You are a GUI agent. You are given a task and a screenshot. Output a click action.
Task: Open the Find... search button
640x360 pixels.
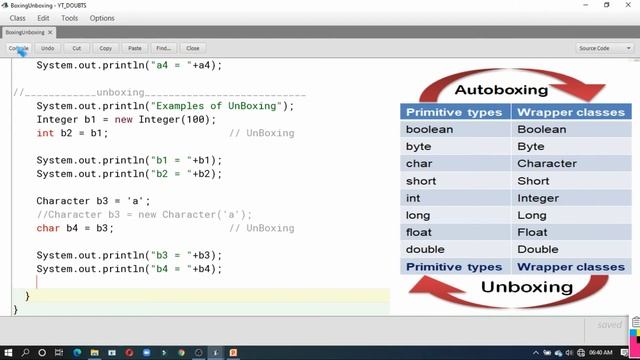pos(163,48)
